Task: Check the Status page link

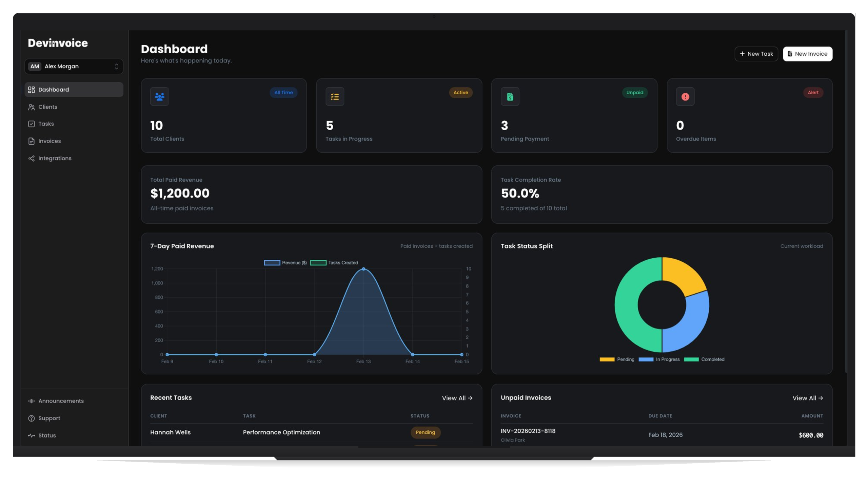Action: (47, 435)
